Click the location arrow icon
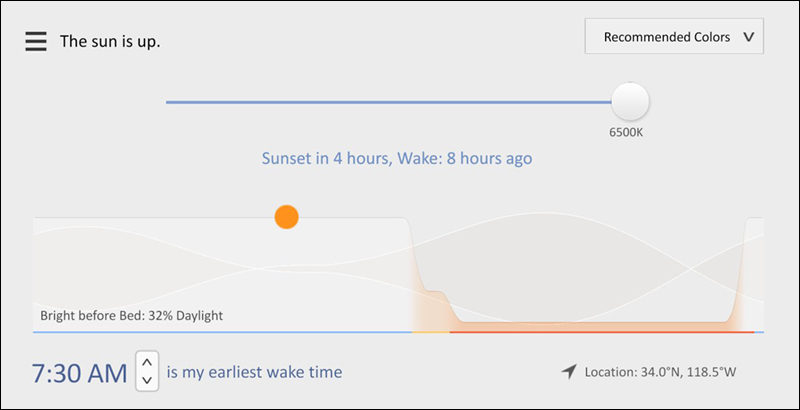This screenshot has height=410, width=800. pyautogui.click(x=569, y=372)
